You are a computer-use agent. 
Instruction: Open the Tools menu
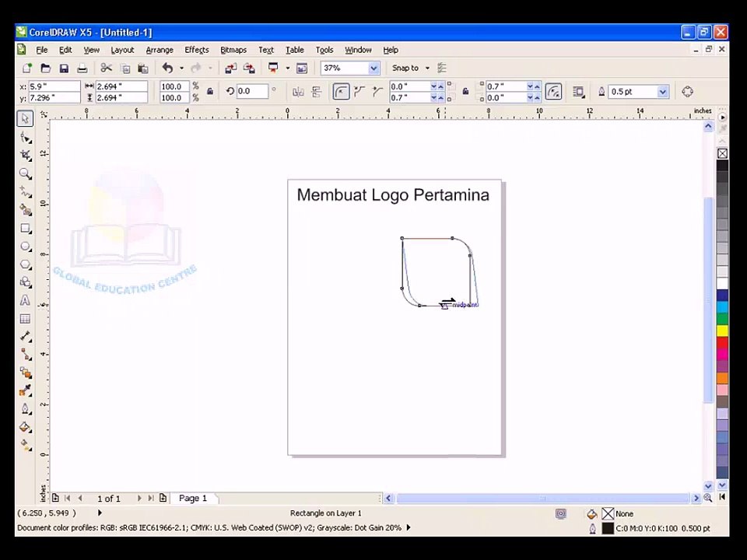coord(324,50)
